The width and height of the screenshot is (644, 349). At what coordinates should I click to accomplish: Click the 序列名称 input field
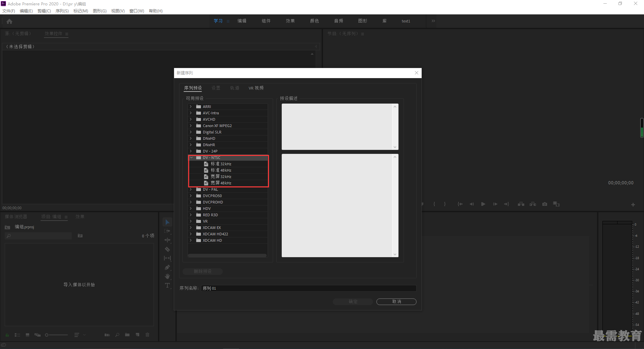tap(309, 288)
